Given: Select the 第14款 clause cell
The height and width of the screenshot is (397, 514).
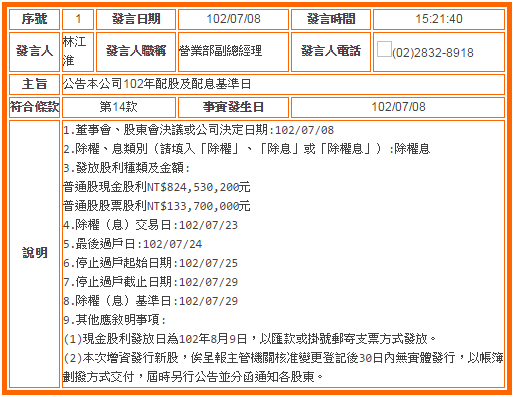Looking at the screenshot, I should pos(119,107).
